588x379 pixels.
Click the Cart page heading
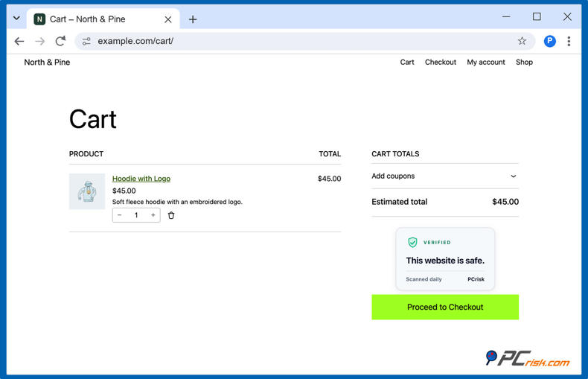click(92, 119)
